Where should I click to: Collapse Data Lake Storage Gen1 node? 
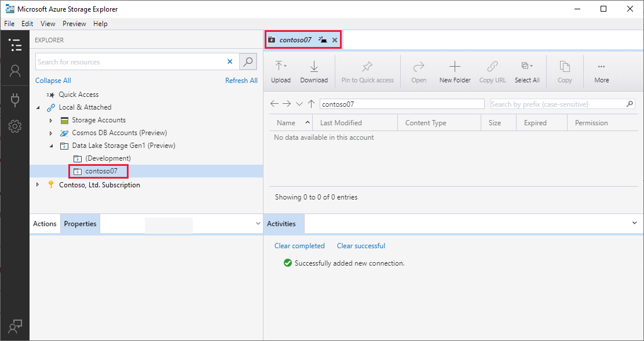(x=52, y=146)
